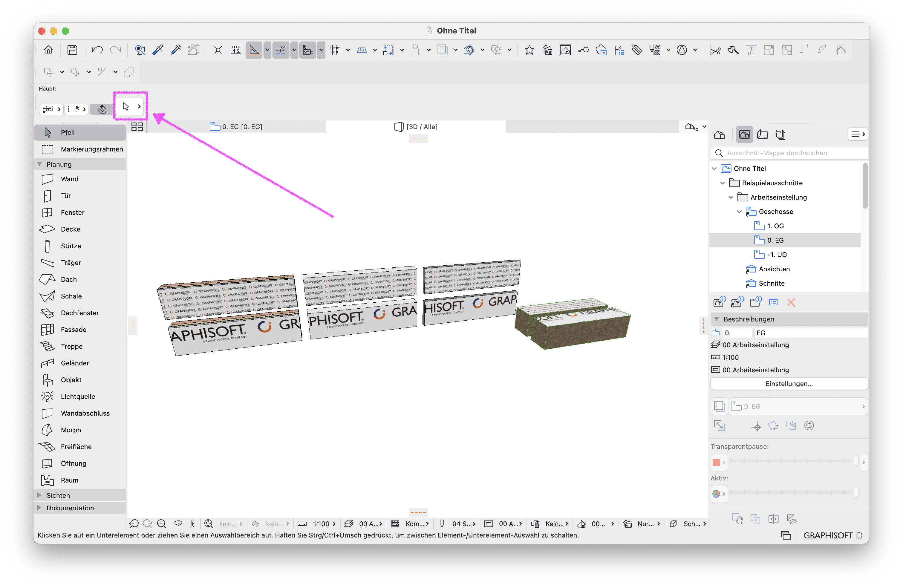Select the Wand tool

[x=80, y=179]
